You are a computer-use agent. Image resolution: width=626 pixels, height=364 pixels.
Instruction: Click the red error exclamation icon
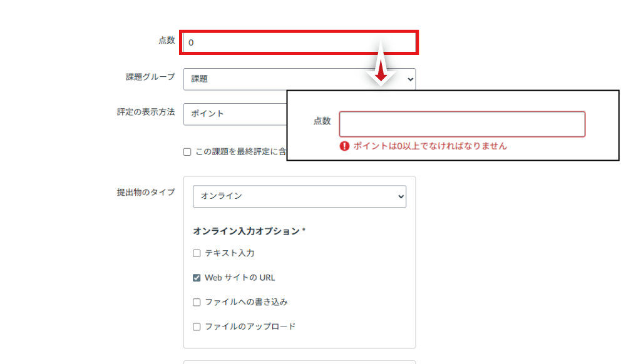pyautogui.click(x=344, y=146)
